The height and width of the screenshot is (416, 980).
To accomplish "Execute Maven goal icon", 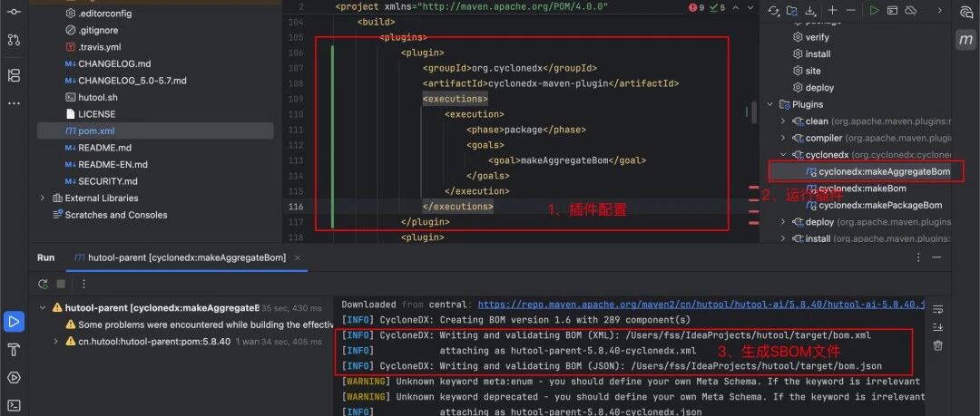I will (x=893, y=10).
